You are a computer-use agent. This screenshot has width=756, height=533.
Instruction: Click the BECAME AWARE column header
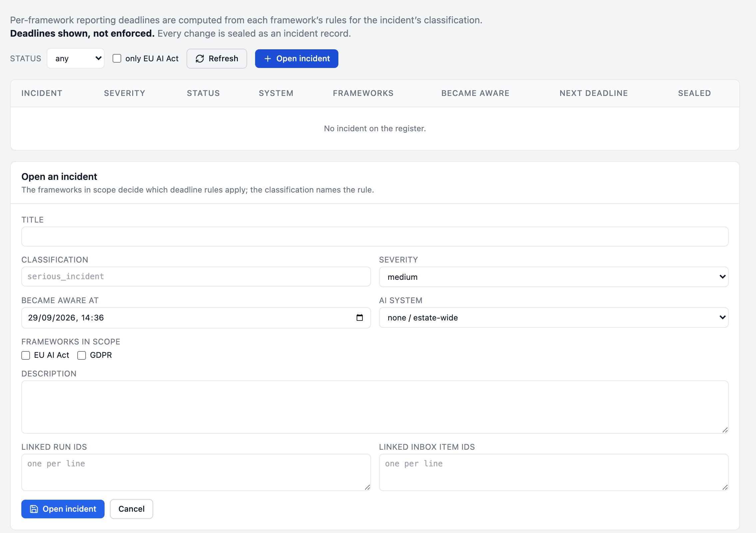476,93
